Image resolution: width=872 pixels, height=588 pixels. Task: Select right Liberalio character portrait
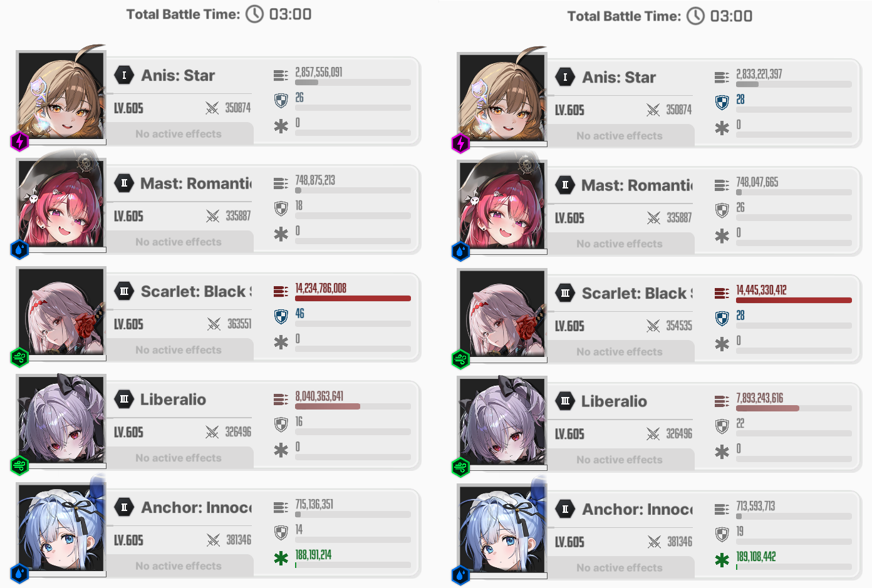click(x=502, y=421)
